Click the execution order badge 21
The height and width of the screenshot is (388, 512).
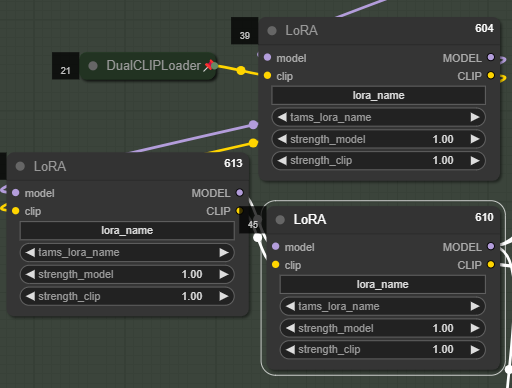click(66, 66)
